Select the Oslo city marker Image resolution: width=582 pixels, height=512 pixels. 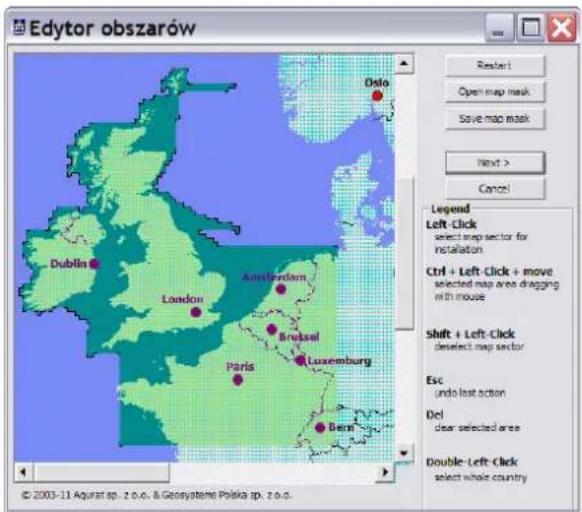[x=377, y=96]
